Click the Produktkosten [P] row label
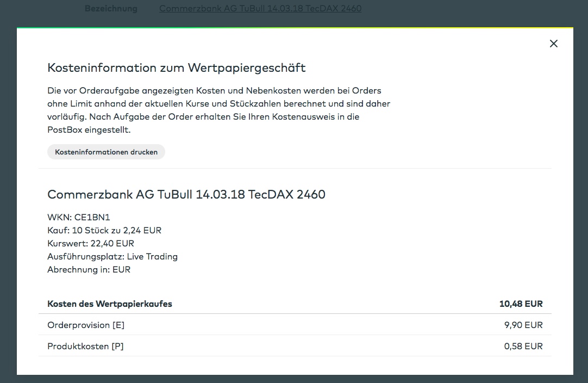 (x=85, y=346)
